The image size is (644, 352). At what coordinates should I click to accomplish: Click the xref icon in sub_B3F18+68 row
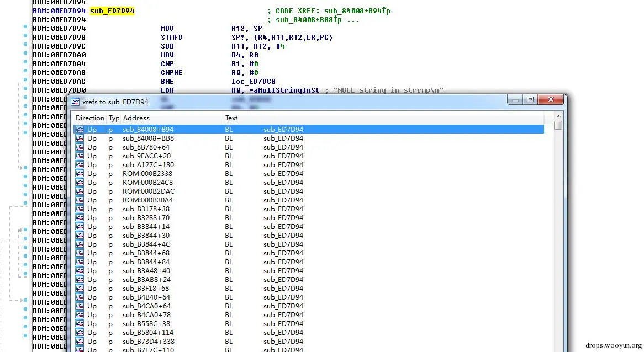pos(80,288)
